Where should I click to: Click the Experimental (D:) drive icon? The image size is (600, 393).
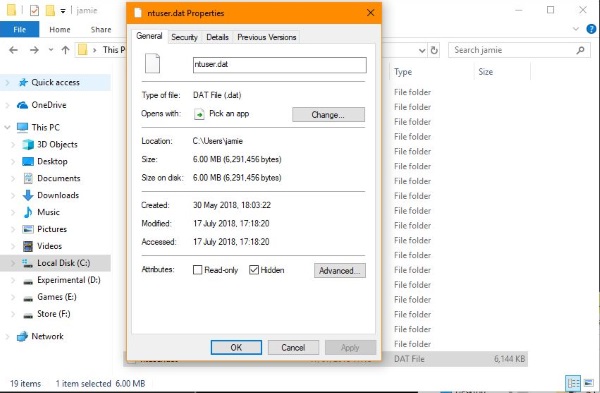28,281
